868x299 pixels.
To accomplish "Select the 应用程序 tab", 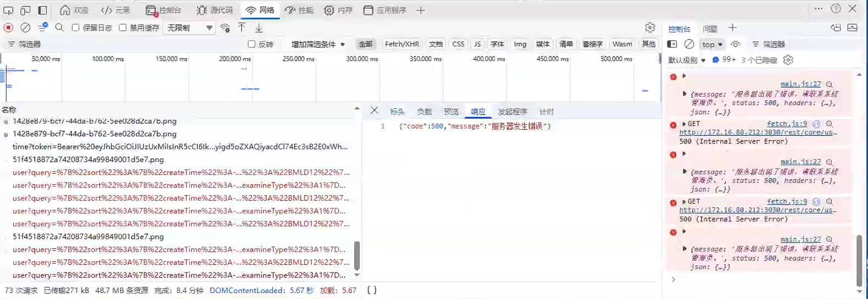I will (x=385, y=10).
